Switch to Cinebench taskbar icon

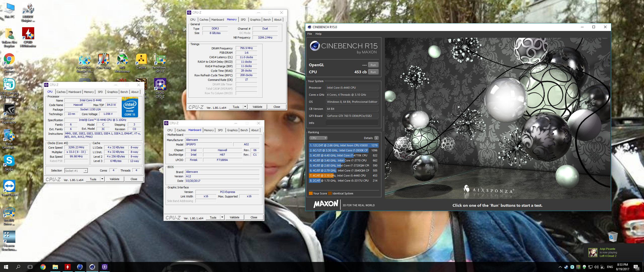(x=92, y=267)
